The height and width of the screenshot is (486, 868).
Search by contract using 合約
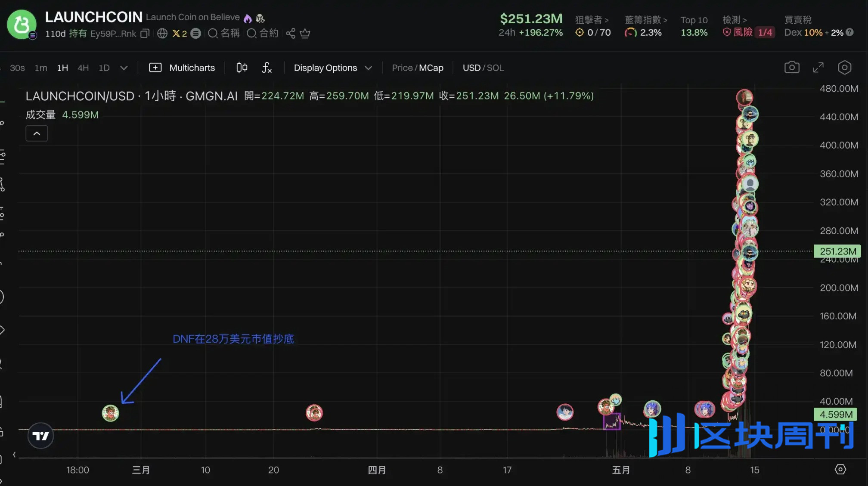tap(263, 33)
